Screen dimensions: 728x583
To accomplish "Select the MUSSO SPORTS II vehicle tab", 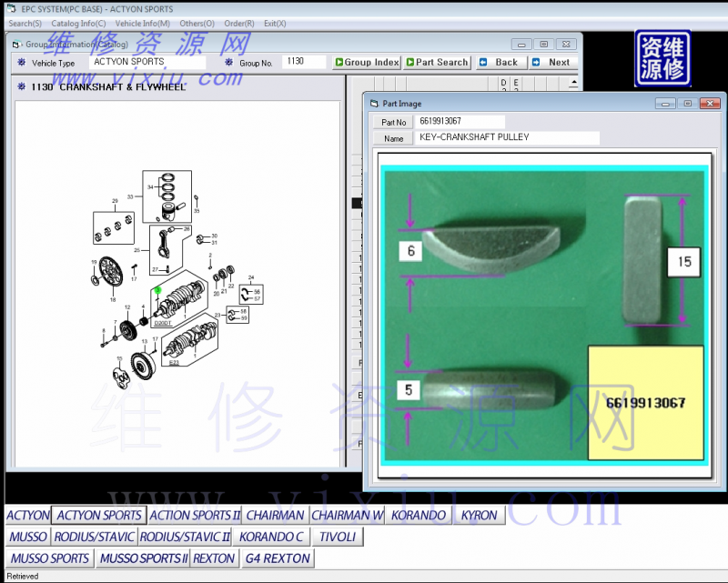I will [x=144, y=558].
